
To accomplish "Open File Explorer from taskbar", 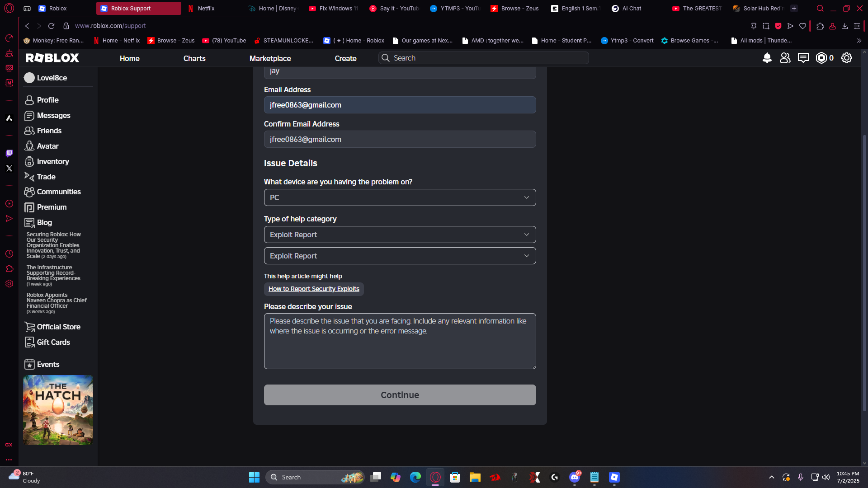I will [475, 477].
